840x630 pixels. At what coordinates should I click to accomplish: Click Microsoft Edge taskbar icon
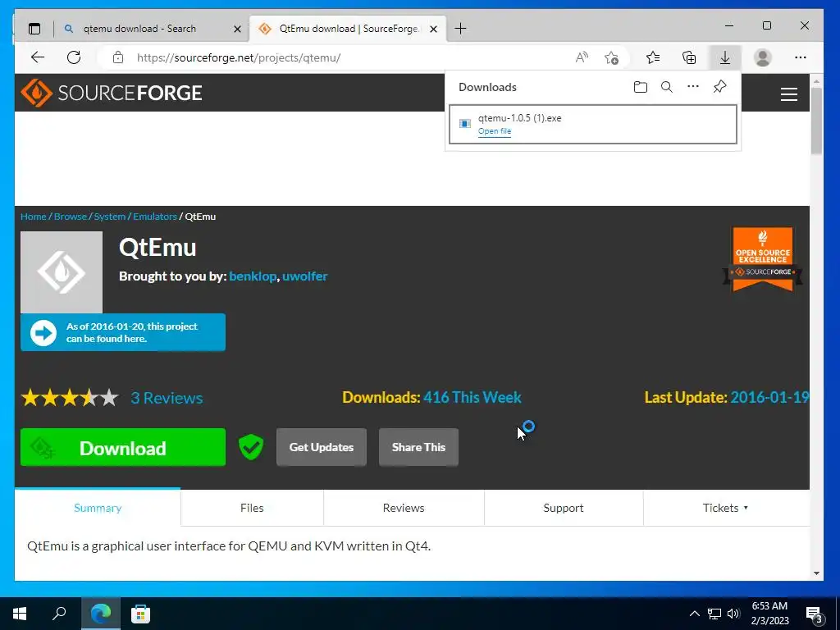point(101,614)
